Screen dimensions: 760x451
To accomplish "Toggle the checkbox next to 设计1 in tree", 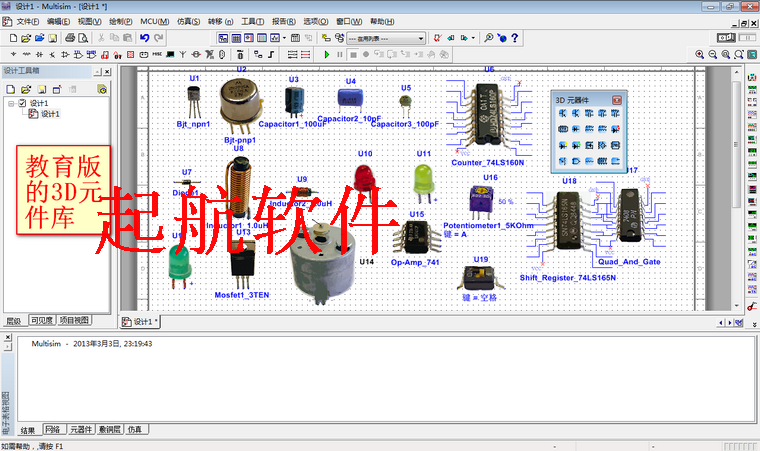I will [22, 103].
